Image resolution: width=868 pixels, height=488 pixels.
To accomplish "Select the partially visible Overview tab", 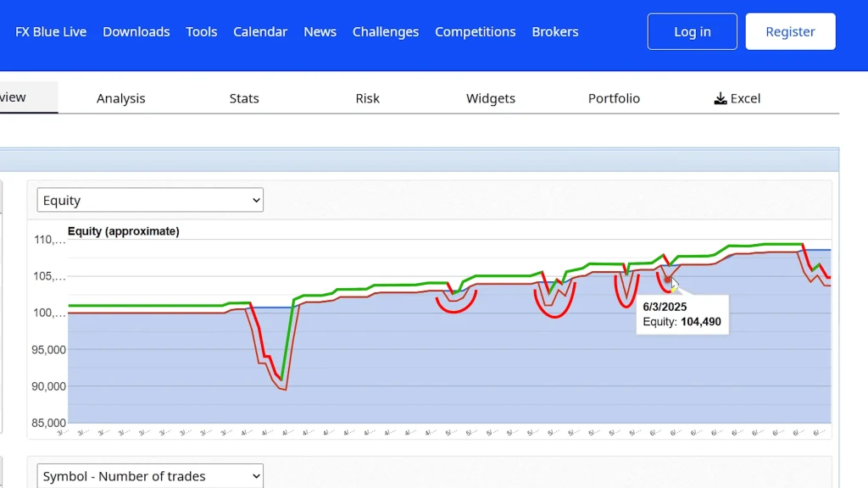I will pos(17,97).
